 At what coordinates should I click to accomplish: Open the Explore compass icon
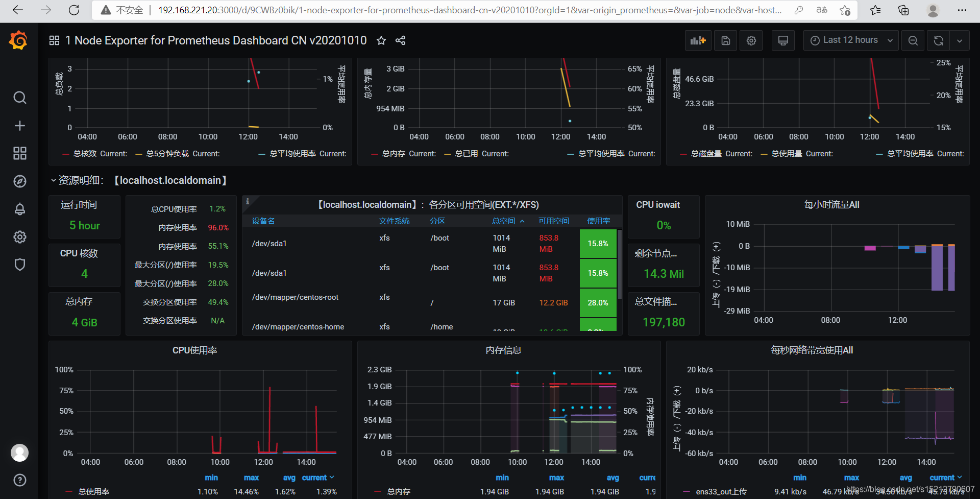point(20,181)
